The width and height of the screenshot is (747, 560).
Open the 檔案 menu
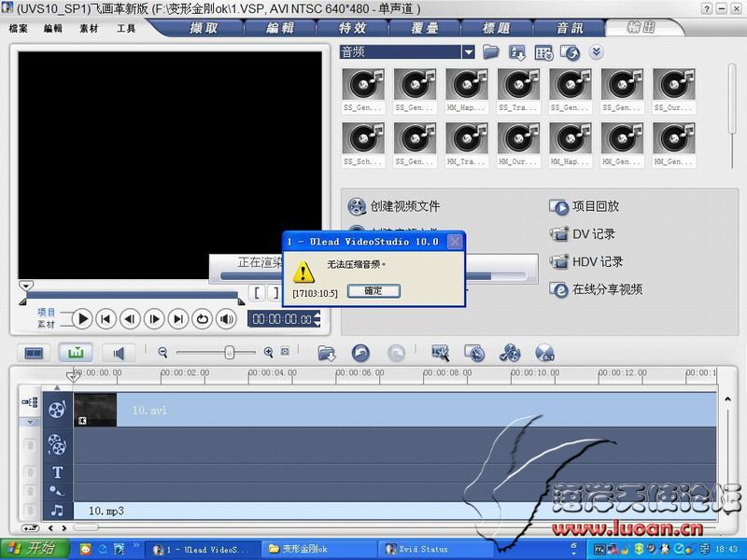point(18,29)
